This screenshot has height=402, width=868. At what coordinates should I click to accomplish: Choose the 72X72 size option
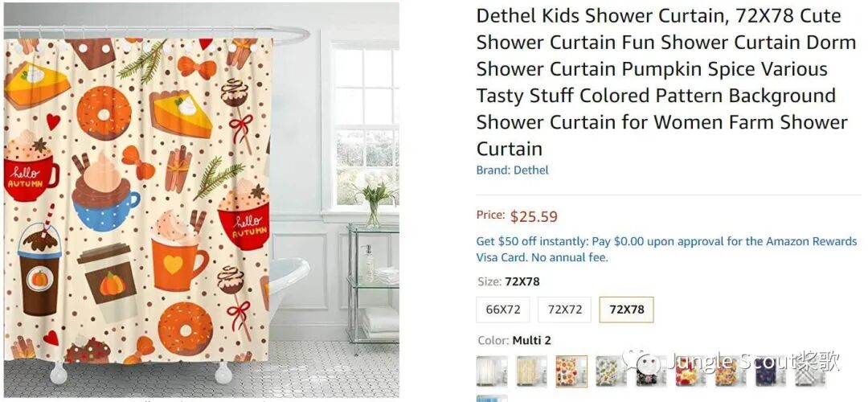point(565,310)
